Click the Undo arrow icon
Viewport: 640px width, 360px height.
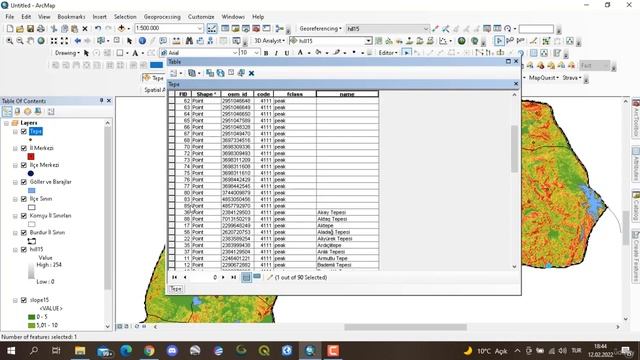click(x=98, y=29)
